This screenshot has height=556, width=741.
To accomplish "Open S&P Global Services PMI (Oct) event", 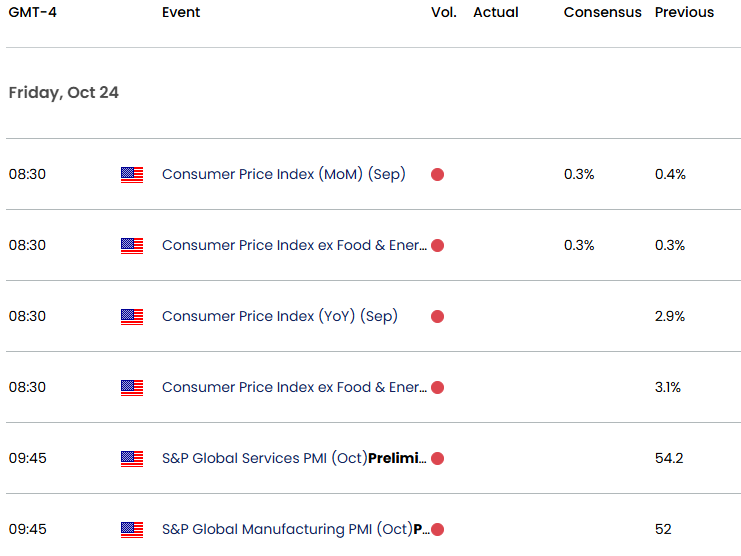I will (294, 458).
